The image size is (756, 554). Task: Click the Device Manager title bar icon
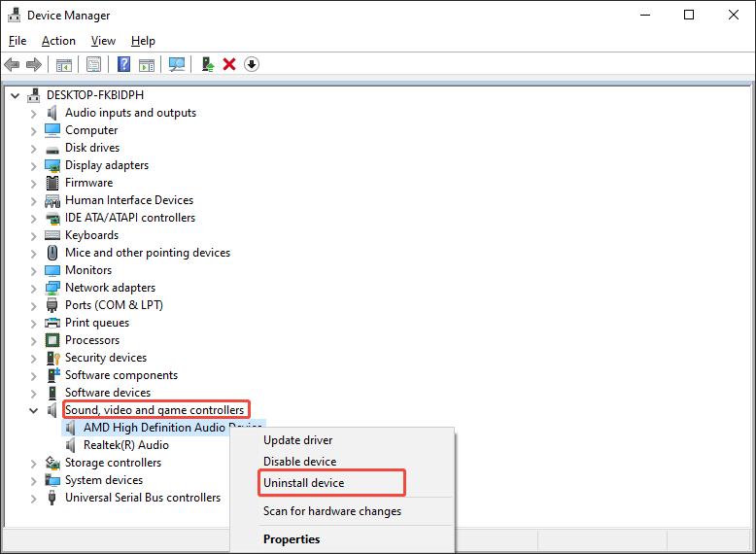coord(15,16)
